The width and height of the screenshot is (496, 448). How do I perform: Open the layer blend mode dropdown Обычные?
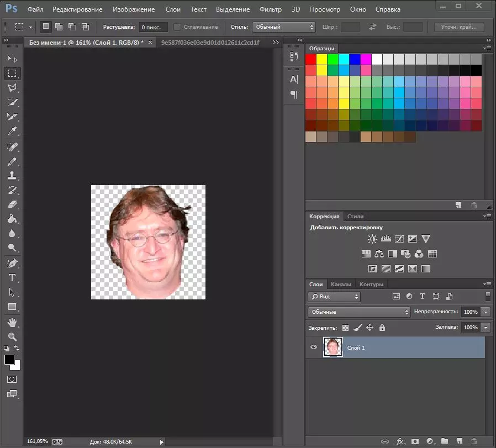tap(360, 312)
